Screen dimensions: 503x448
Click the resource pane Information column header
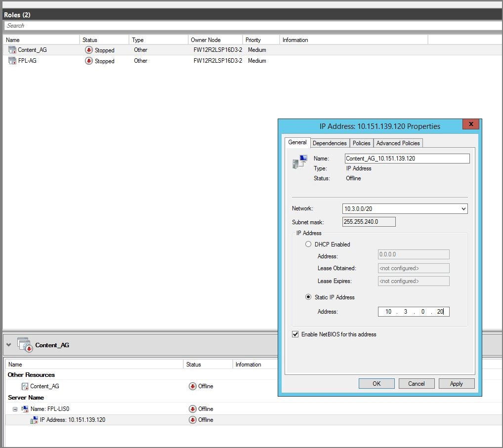coord(255,365)
